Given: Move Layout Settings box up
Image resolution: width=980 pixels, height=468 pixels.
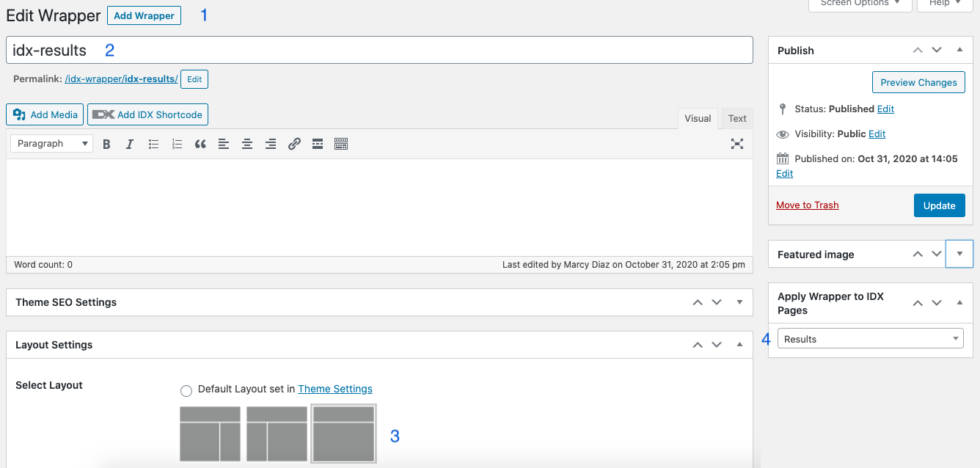Looking at the screenshot, I should [698, 345].
